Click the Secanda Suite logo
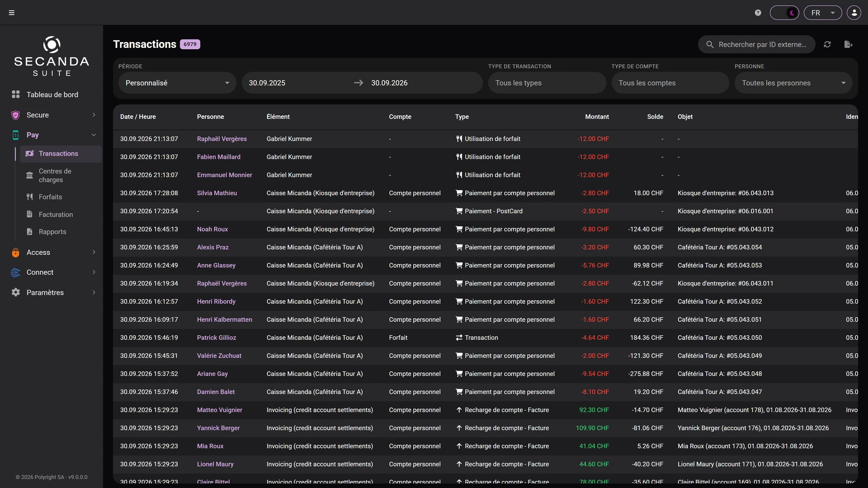Screen dimensions: 868x488 click(52, 56)
